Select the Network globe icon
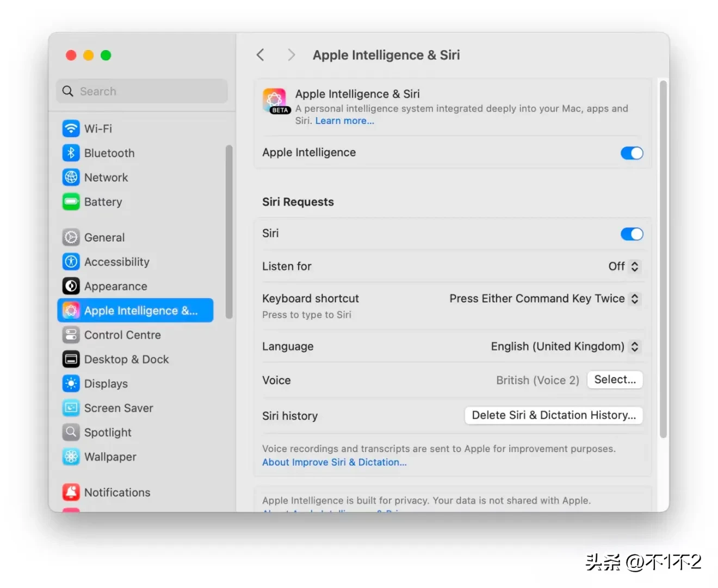 tap(71, 177)
